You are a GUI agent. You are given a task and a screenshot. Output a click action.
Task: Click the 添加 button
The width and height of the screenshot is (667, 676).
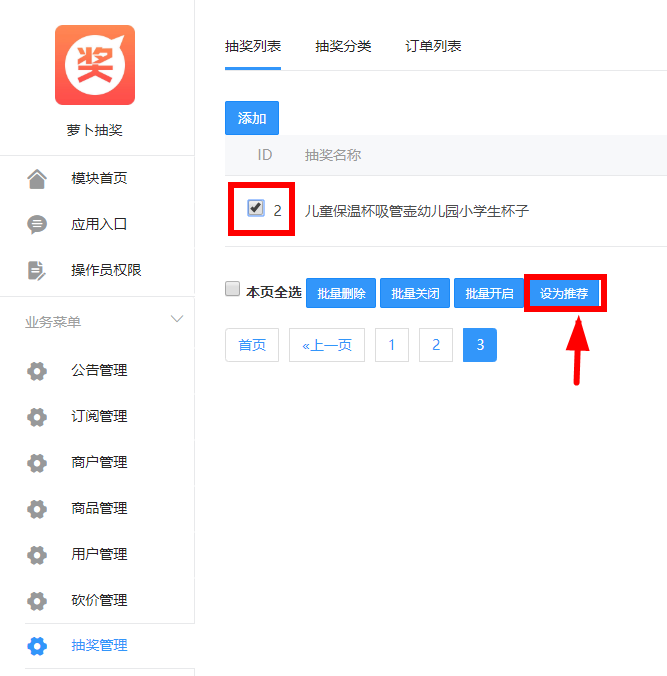(x=252, y=118)
